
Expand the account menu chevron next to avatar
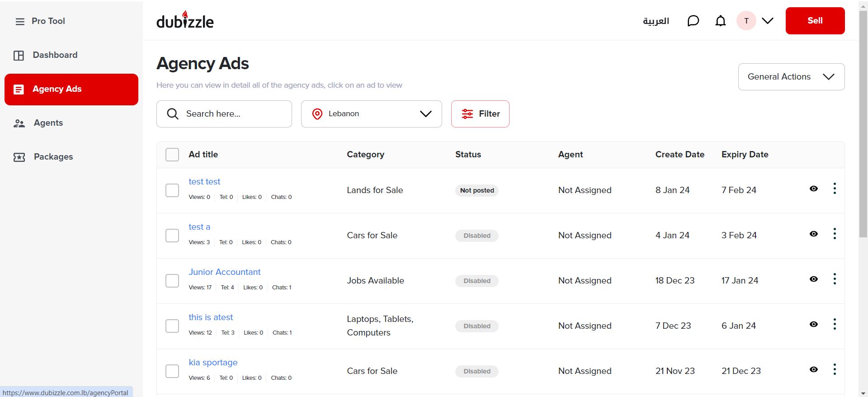768,21
